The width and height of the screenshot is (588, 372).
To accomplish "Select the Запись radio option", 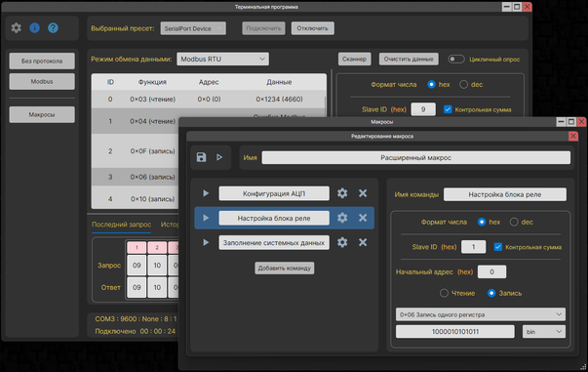I will point(491,293).
